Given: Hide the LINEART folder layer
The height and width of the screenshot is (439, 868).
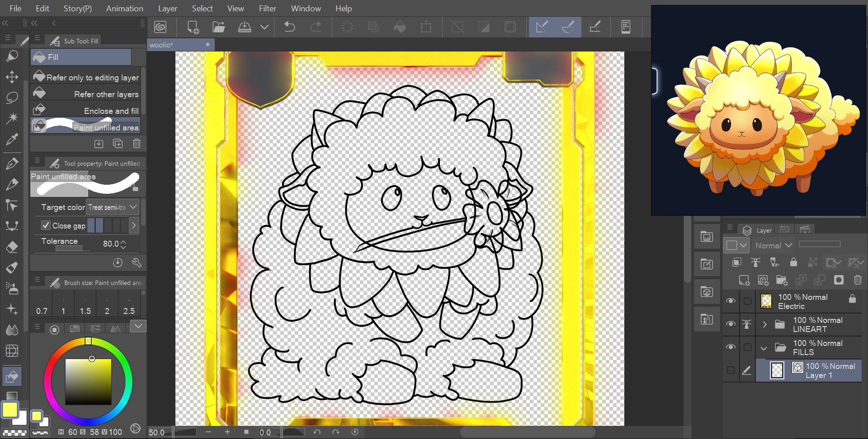Looking at the screenshot, I should click(x=731, y=324).
